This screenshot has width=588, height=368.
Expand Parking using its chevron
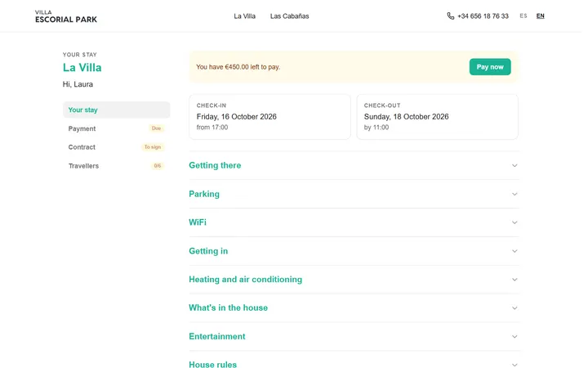pyautogui.click(x=514, y=194)
